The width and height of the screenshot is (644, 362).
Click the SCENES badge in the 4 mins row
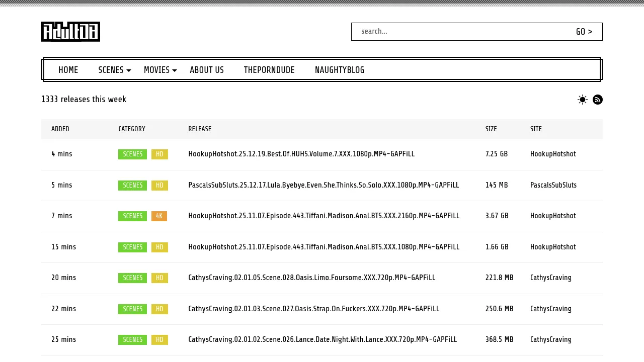pos(132,154)
